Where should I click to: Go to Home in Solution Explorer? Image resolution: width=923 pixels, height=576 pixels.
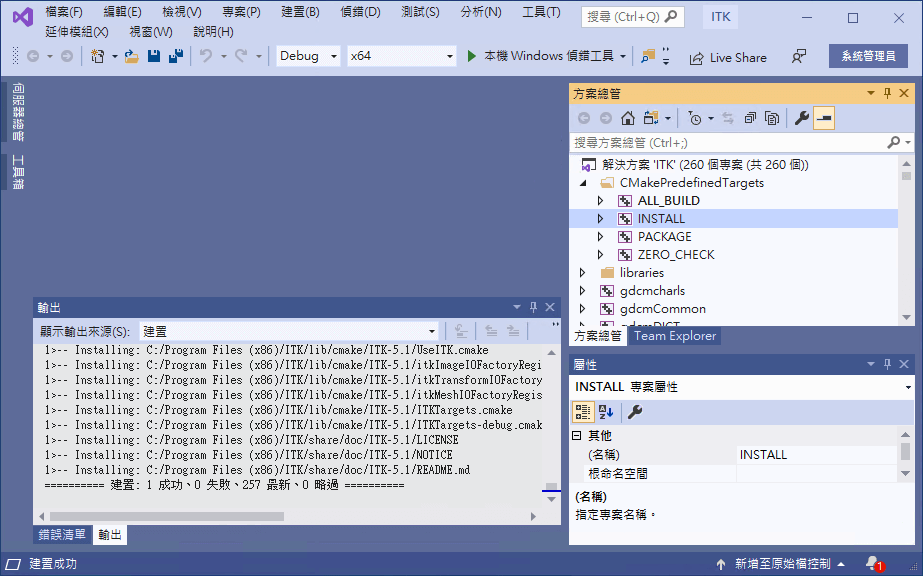627,118
